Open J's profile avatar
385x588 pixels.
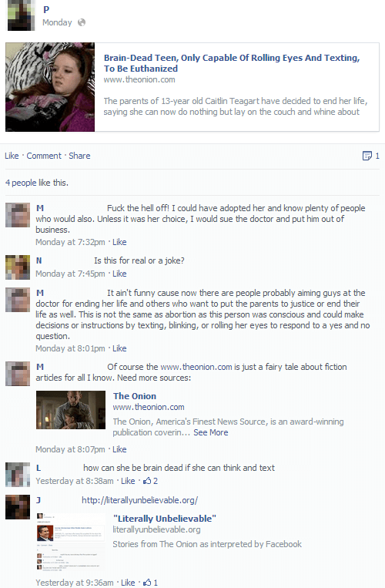(18, 507)
